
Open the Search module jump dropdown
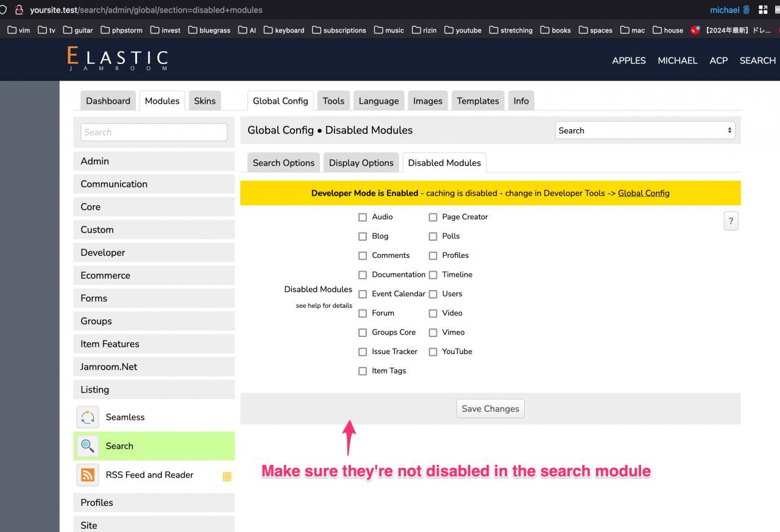pos(645,130)
